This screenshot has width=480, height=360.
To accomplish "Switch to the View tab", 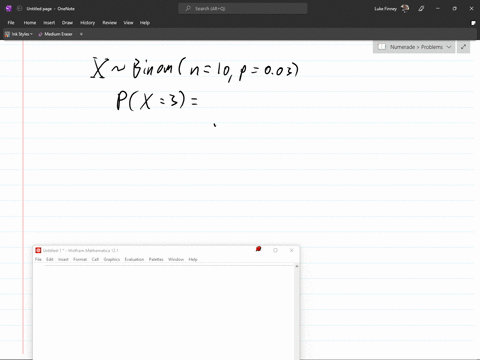I will tap(128, 23).
